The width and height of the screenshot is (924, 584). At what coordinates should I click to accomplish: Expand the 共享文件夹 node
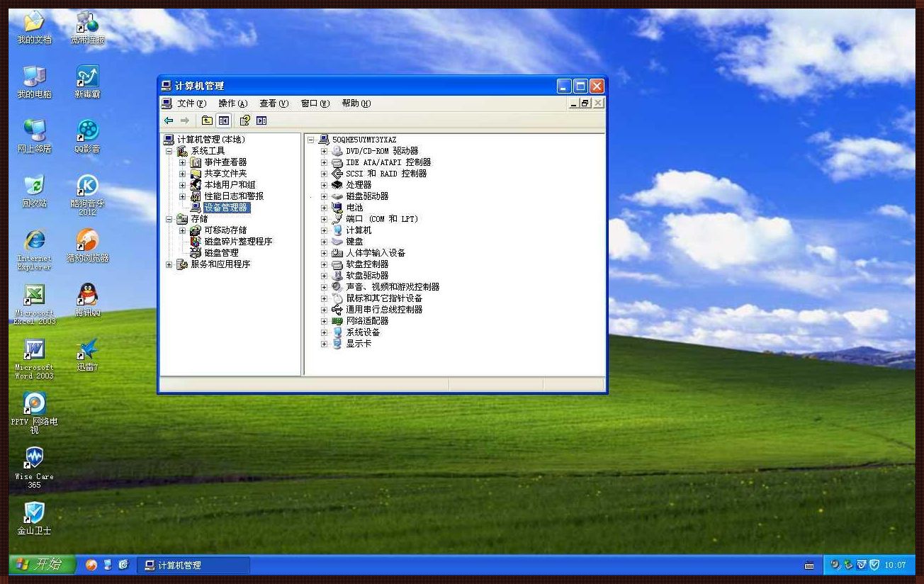coord(182,174)
